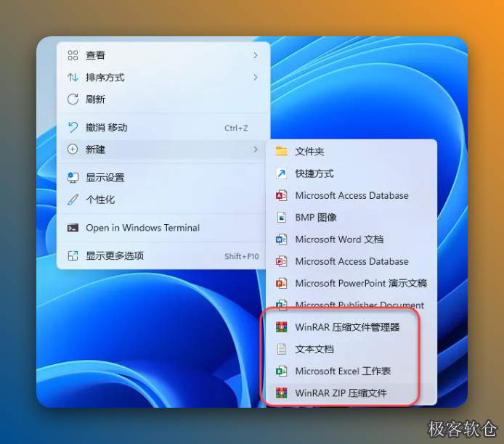Choose 个性化 in the context menu
Image resolution: width=504 pixels, height=444 pixels.
click(x=163, y=200)
